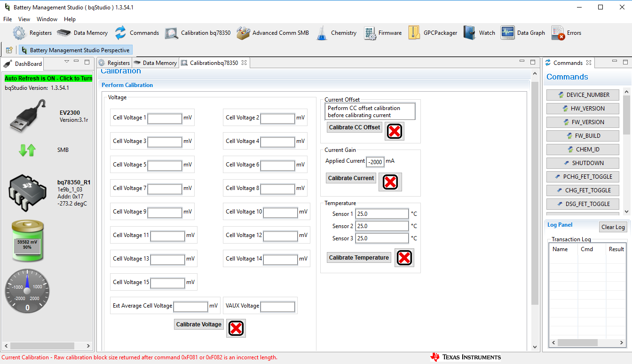Click the SMB communication arrows icon

(x=27, y=150)
